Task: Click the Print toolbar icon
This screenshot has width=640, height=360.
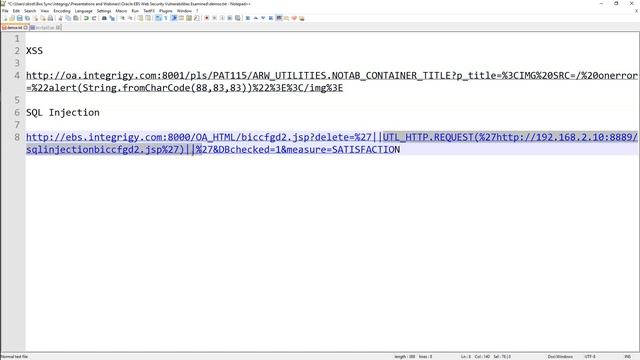Action: pyautogui.click(x=50, y=18)
